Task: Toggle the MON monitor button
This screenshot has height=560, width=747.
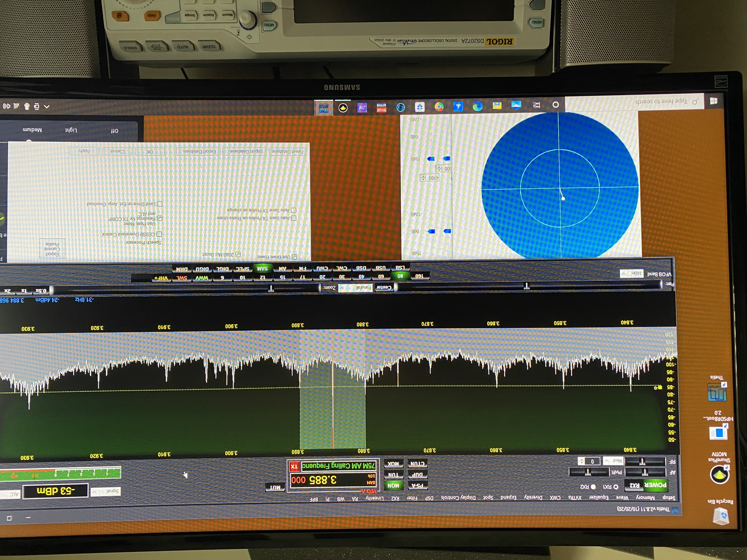Action: coord(393,485)
